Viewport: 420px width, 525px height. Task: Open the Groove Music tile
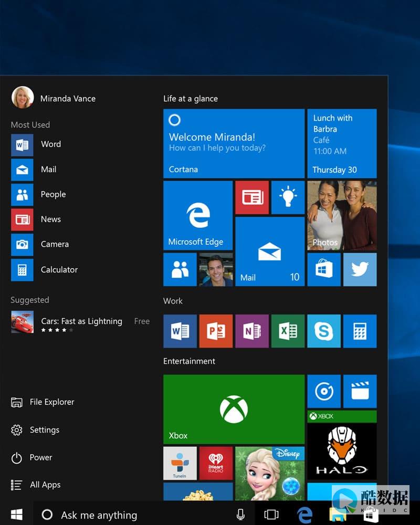pyautogui.click(x=324, y=391)
